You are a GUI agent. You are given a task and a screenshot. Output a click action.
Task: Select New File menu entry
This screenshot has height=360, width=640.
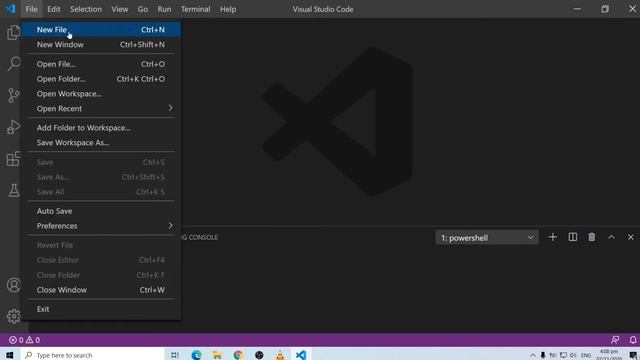pyautogui.click(x=101, y=29)
